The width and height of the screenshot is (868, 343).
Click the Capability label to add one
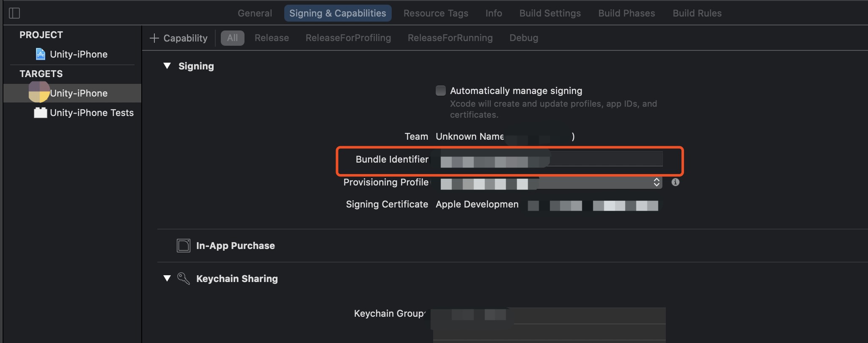[x=185, y=38]
